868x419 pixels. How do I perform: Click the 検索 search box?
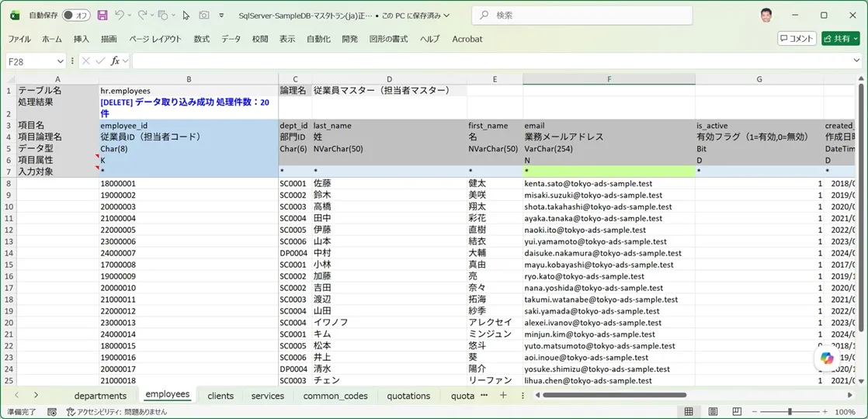pos(582,16)
